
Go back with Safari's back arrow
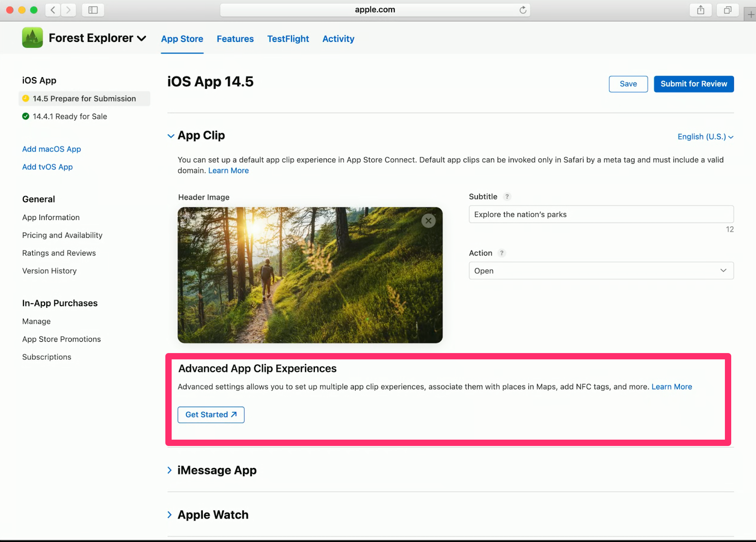(53, 10)
